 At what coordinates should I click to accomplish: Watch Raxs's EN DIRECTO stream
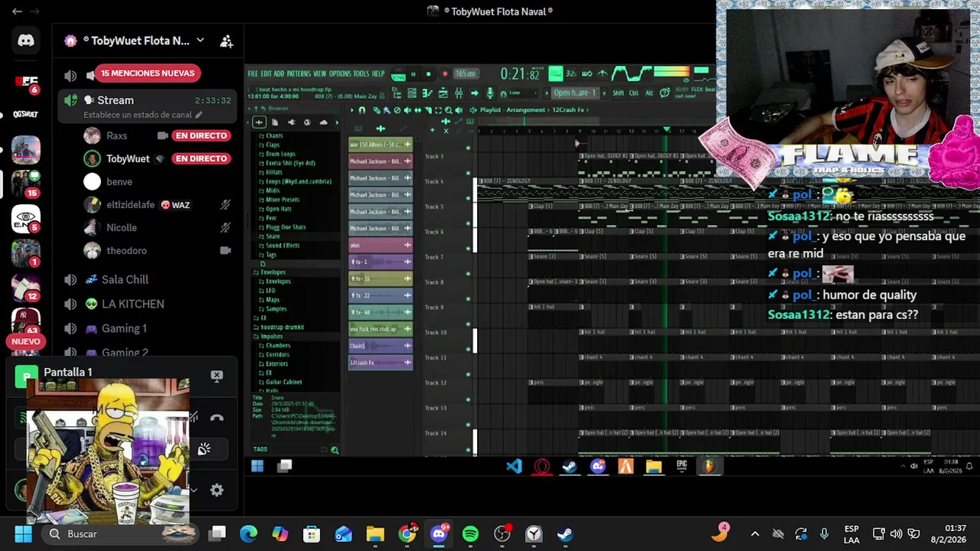201,135
